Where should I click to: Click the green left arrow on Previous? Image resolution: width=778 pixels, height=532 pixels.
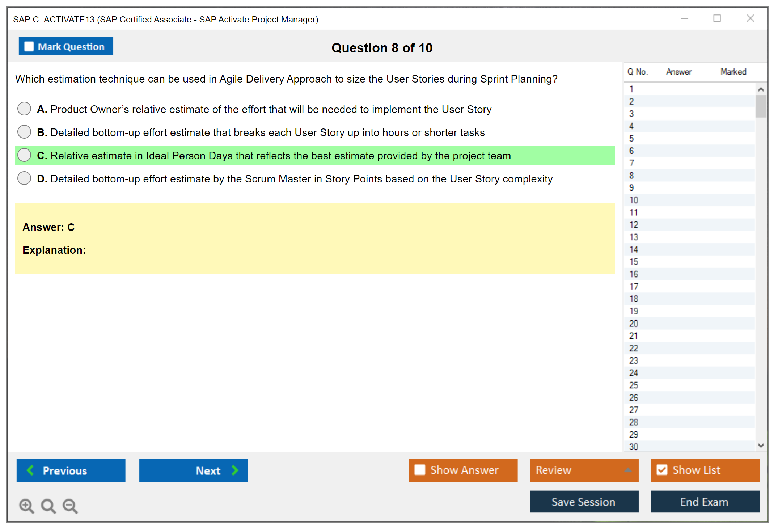(30, 470)
